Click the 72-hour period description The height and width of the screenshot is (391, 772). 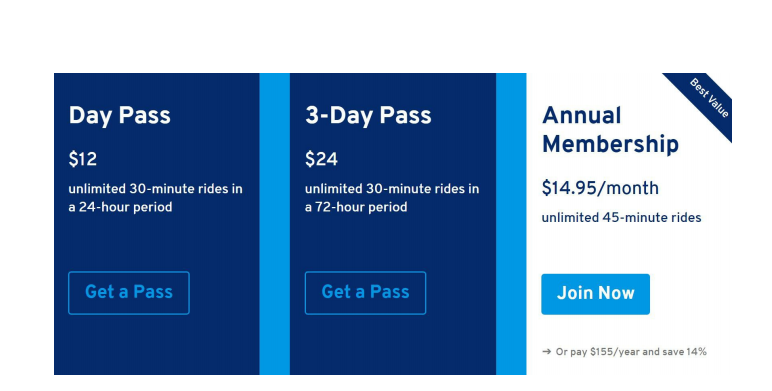coord(392,197)
